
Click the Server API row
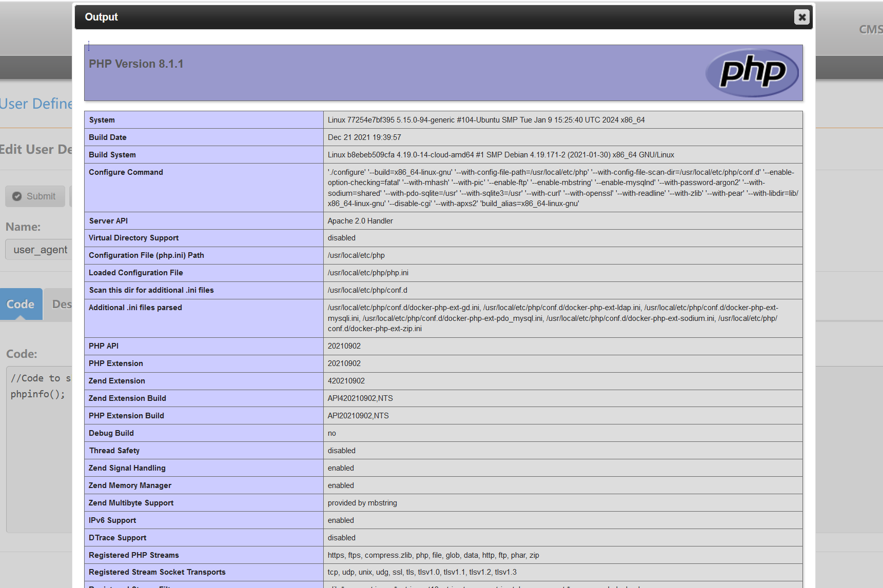pos(360,220)
